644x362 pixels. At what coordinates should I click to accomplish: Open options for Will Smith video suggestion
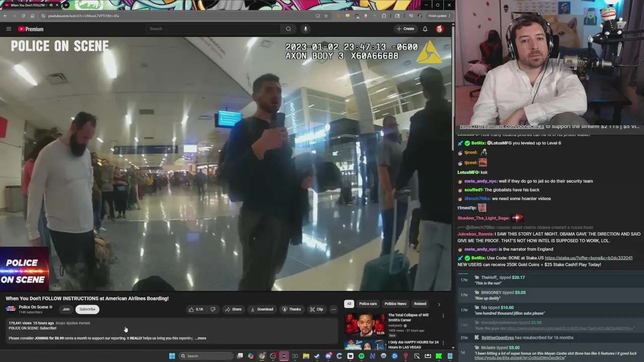443,316
